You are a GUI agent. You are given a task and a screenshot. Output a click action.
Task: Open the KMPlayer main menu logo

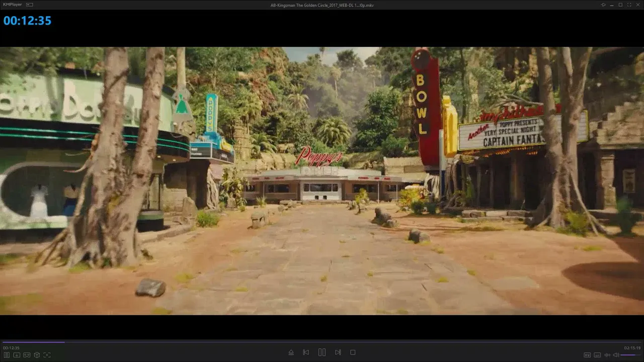click(x=12, y=5)
